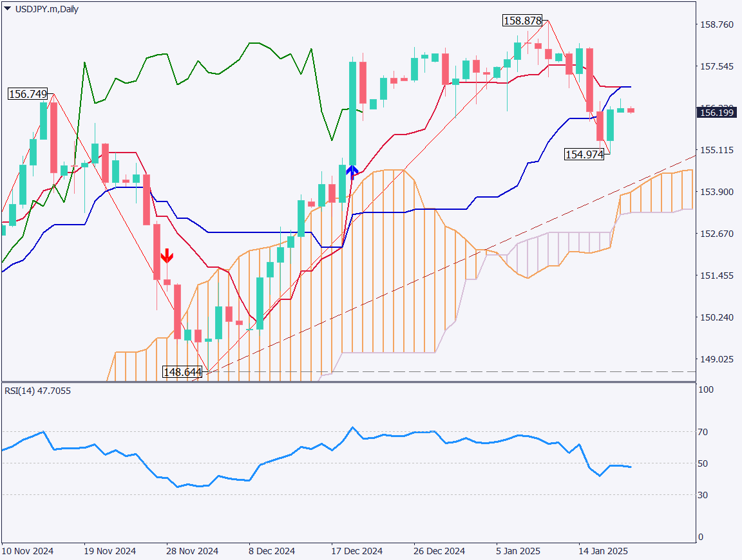Expand the USDJPY.m,Daily chart dropdown triangle
Screen dimensions: 742x560
[x=6, y=9]
